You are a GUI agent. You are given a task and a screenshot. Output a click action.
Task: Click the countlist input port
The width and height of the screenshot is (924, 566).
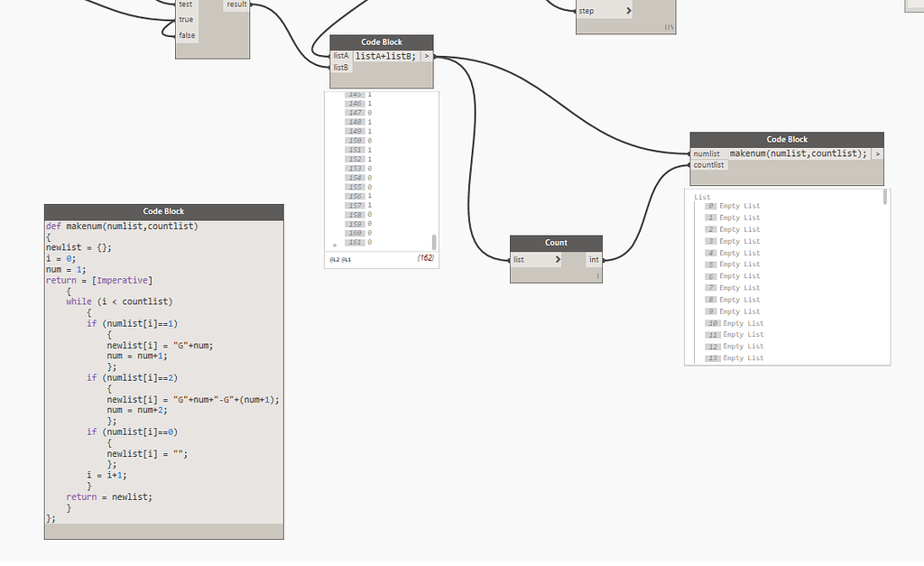[x=708, y=164]
